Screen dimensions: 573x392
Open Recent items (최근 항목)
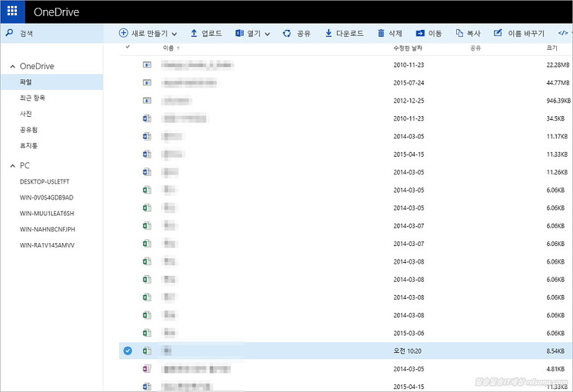pos(33,98)
